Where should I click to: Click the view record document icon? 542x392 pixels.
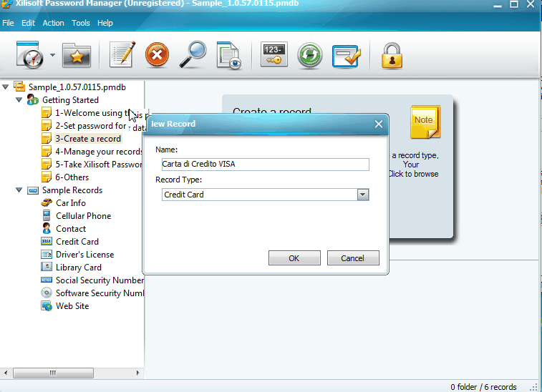228,55
